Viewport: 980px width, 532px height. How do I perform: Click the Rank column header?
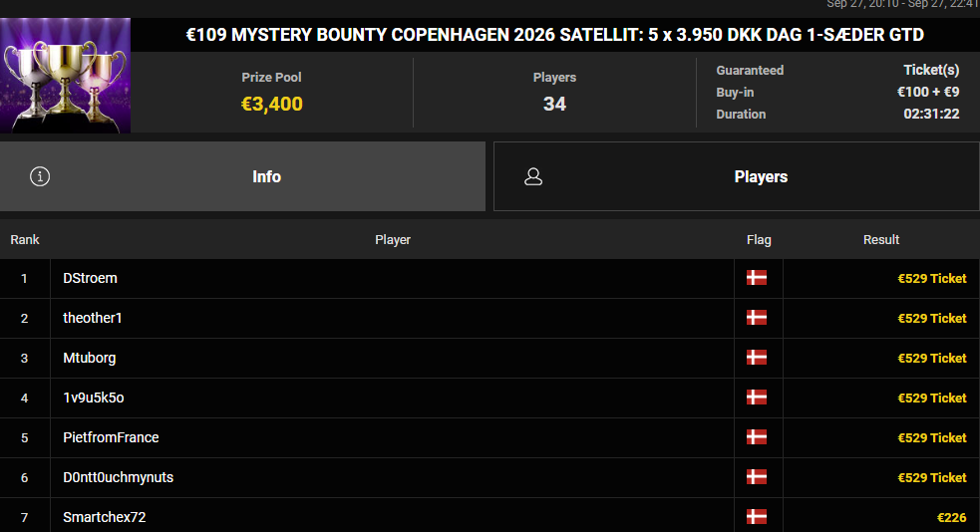click(x=25, y=240)
